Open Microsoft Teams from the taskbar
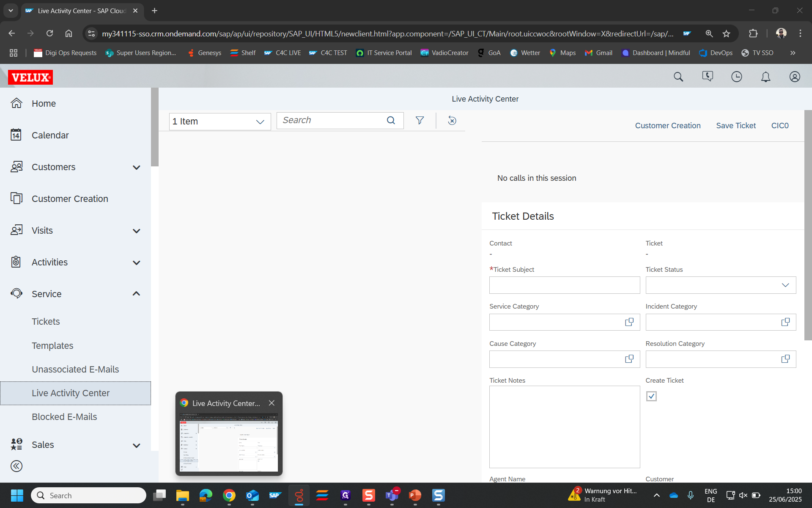 392,495
